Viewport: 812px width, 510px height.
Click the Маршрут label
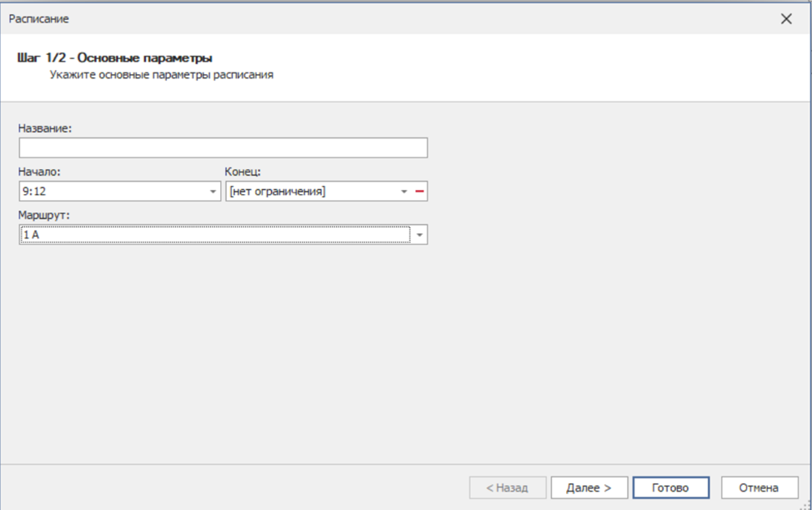(x=44, y=215)
